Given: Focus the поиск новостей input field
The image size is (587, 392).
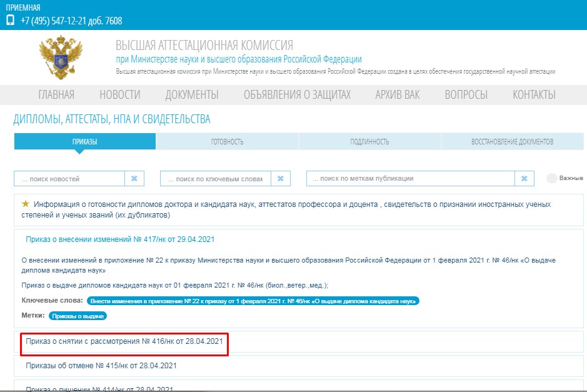Looking at the screenshot, I should click(69, 179).
